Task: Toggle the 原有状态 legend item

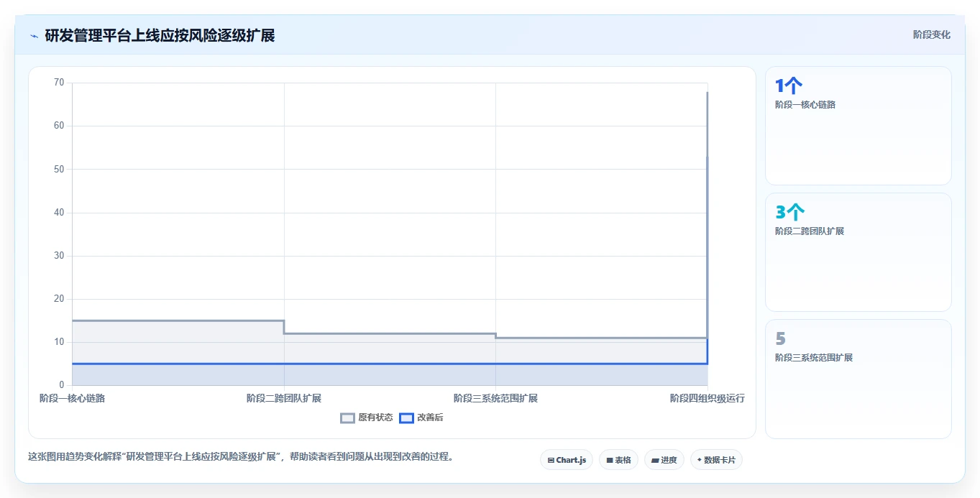Action: 367,418
